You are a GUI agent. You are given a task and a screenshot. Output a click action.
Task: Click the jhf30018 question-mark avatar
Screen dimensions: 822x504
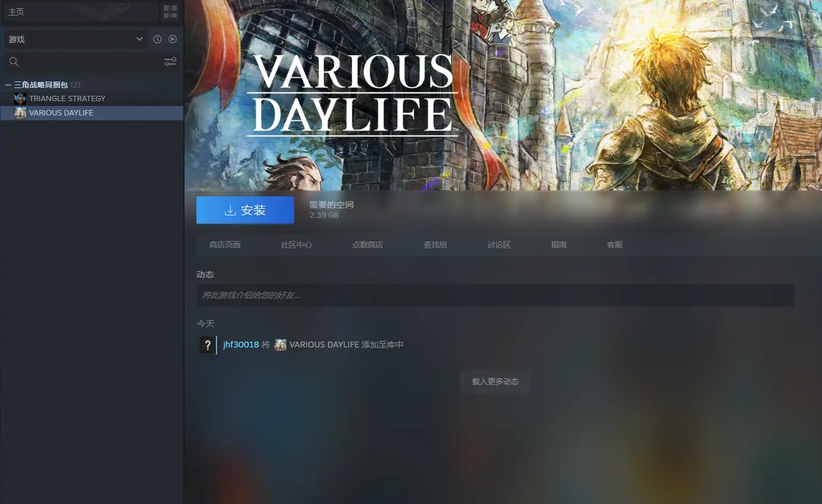pos(207,345)
